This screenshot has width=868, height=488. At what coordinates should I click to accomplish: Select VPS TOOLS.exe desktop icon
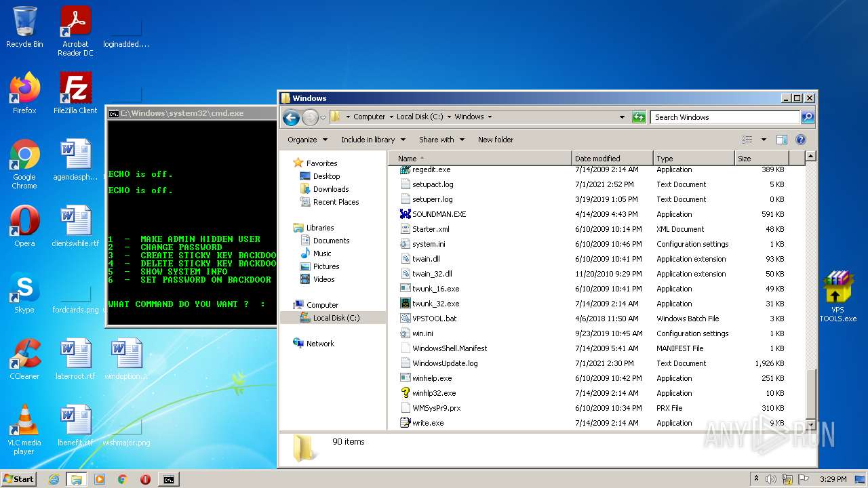(x=838, y=297)
